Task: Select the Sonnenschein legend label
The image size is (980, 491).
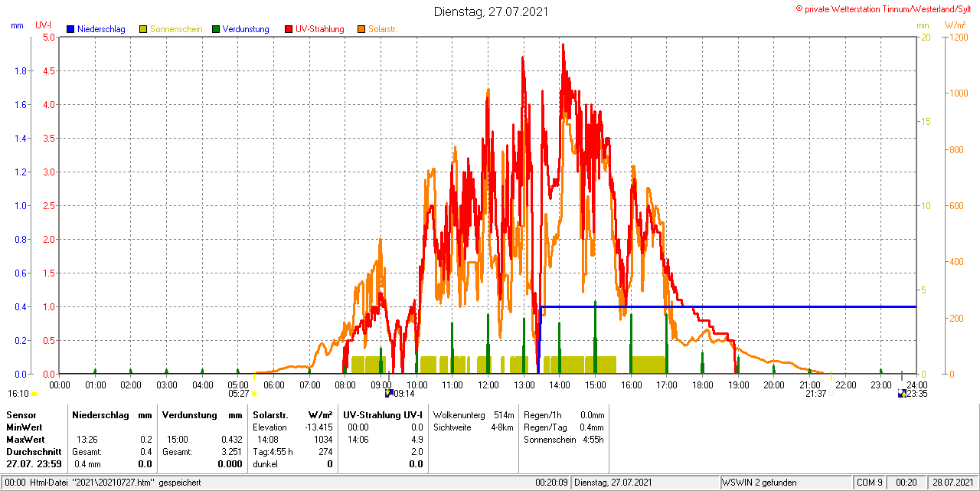Action: click(x=176, y=29)
